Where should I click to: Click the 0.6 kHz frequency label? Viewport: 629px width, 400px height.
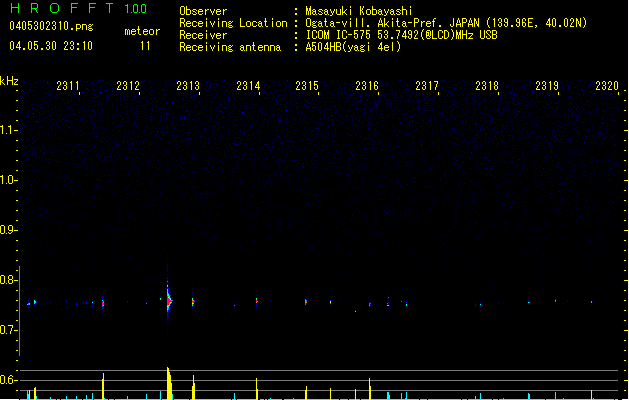8,380
